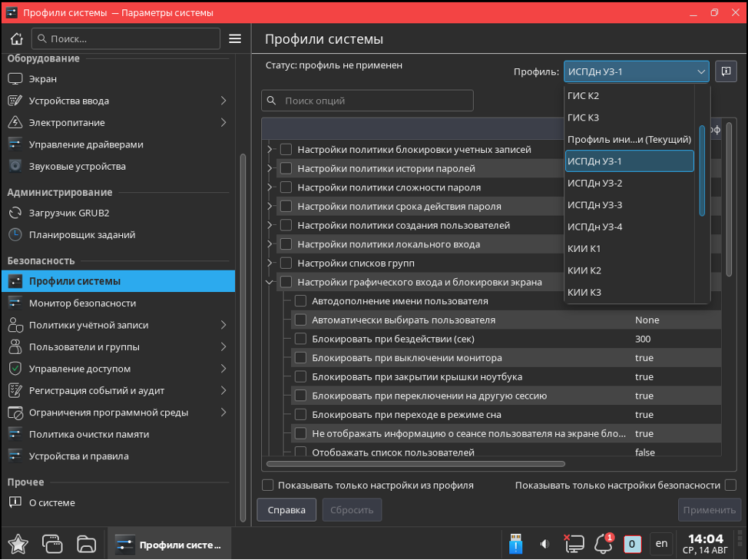Expand 'Политики учётной записи' submenu arrow
The width and height of the screenshot is (748, 560).
click(x=223, y=325)
